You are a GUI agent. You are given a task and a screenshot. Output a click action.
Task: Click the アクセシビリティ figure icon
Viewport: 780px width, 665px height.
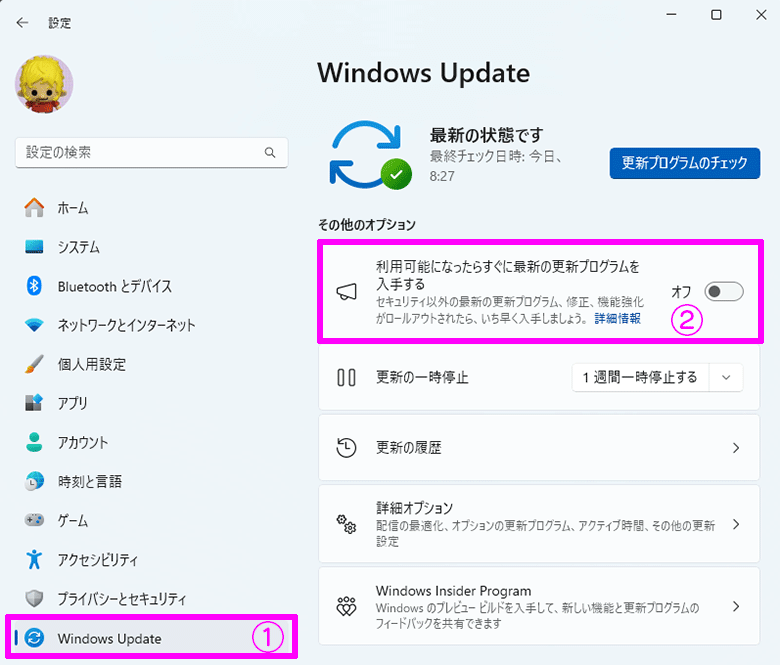tap(34, 559)
